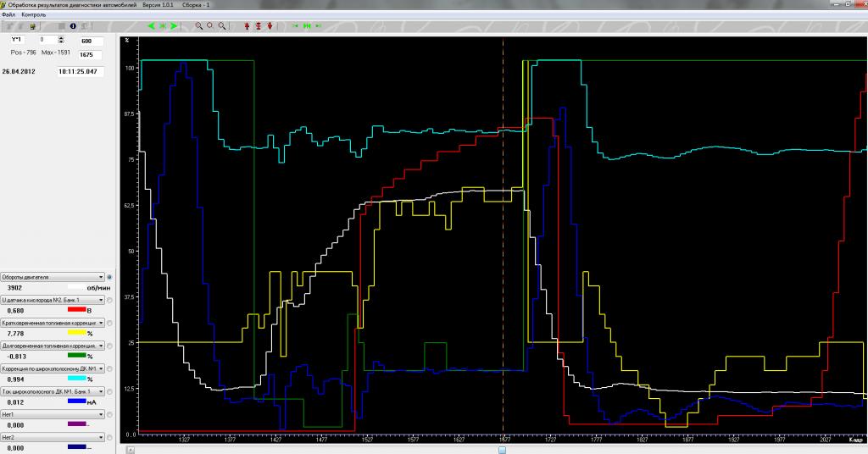868x454 pixels.
Task: Click the green asterisk icon between arrows
Action: [163, 26]
